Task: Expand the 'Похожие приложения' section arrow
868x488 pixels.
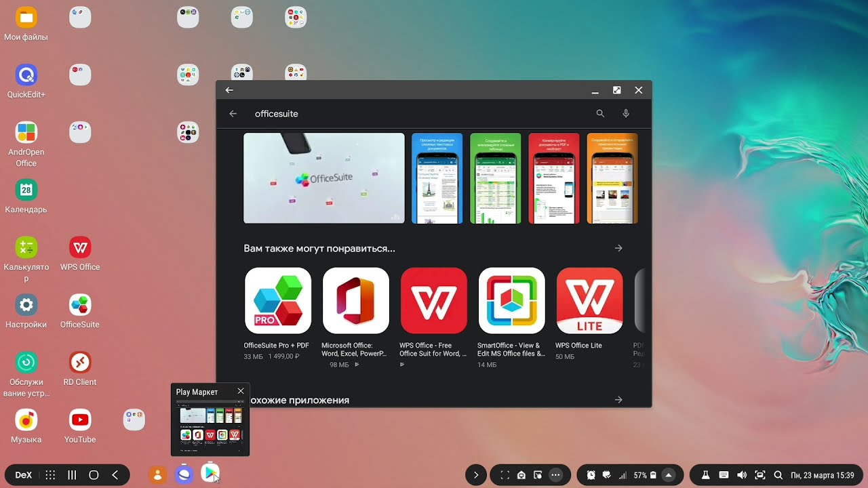Action: click(x=618, y=400)
